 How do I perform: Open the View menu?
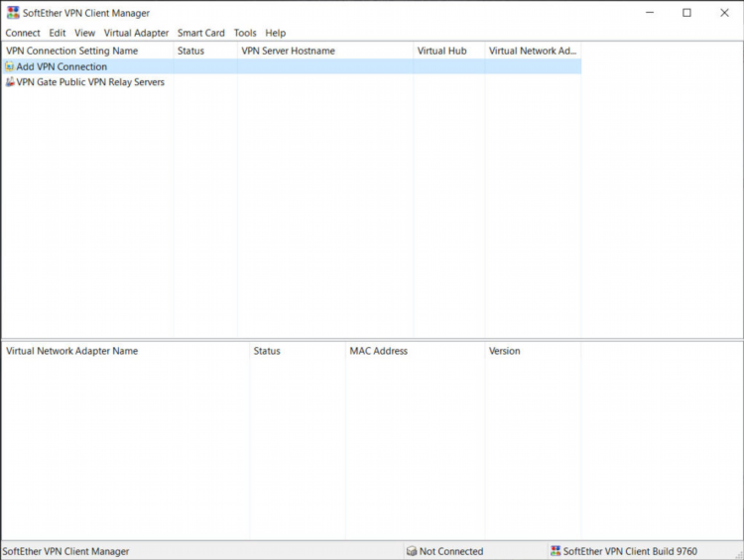85,33
